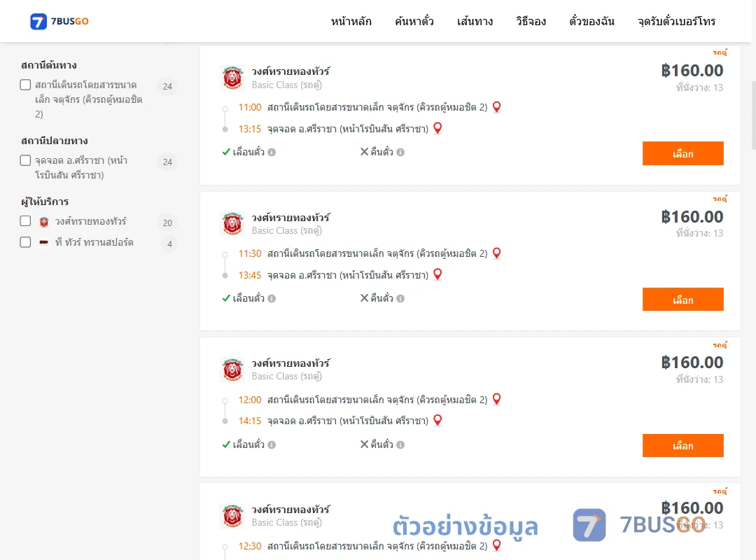Click the 7BUSGO logo in header
The image size is (756, 560).
pyautogui.click(x=59, y=21)
